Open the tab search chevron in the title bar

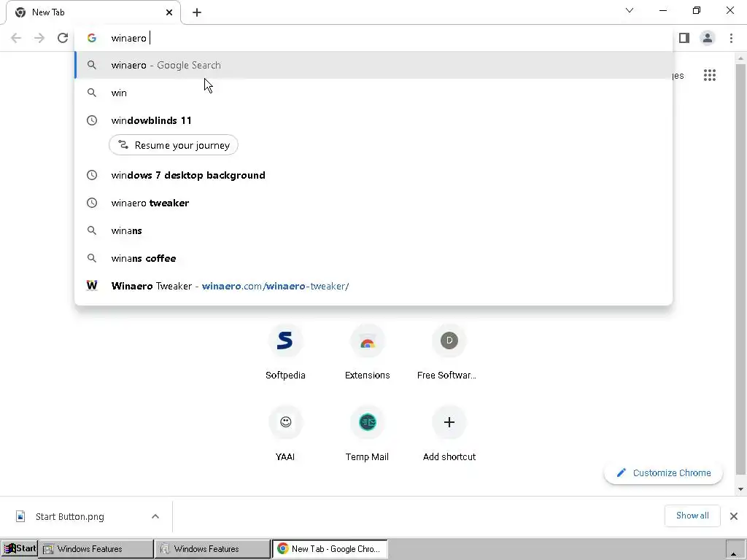click(630, 10)
